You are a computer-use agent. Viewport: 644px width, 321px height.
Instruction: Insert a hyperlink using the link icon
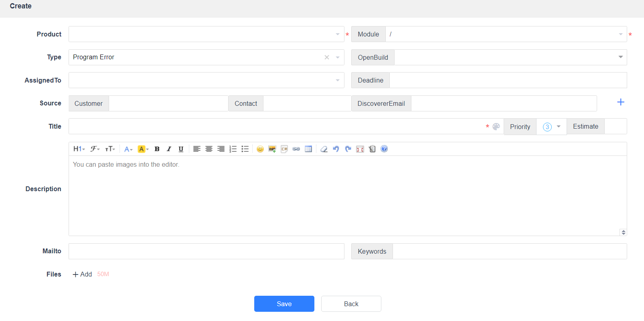[x=296, y=149]
